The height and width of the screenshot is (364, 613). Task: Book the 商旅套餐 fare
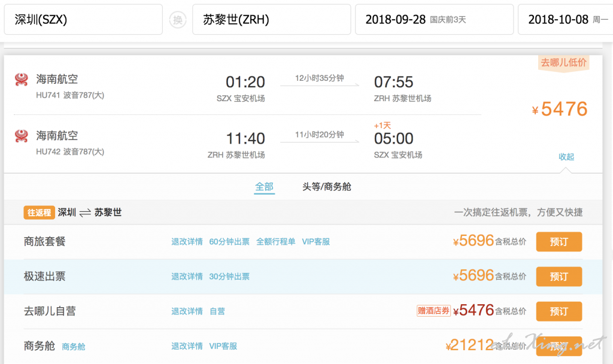[x=559, y=242]
